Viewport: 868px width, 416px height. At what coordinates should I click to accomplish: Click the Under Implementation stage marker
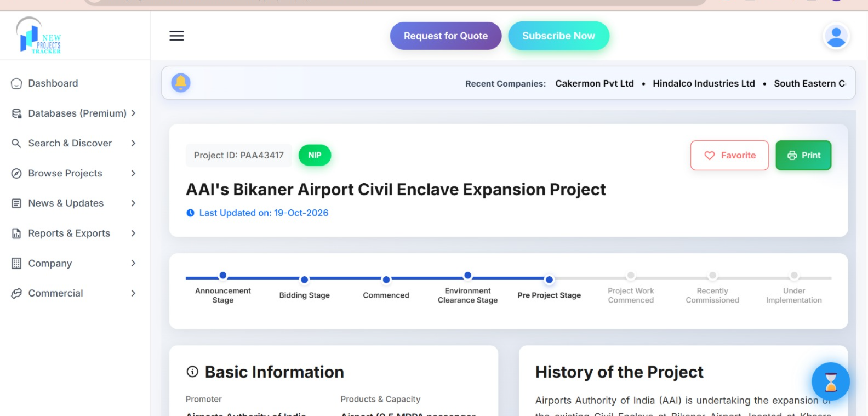[x=794, y=276]
